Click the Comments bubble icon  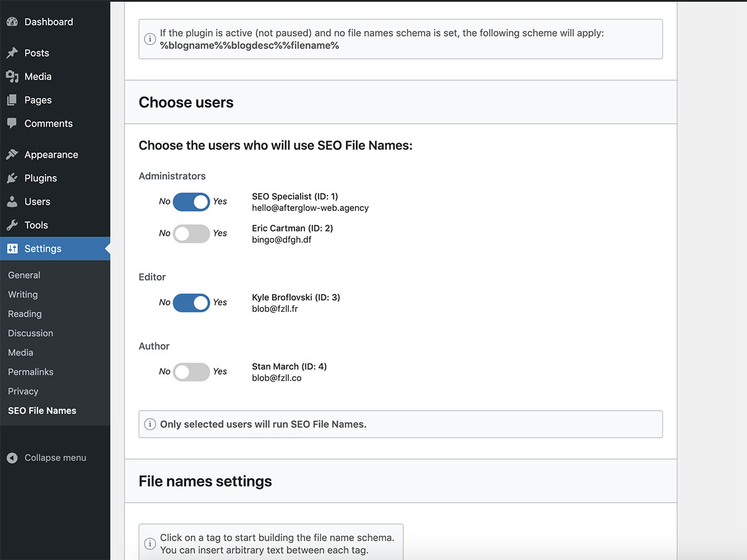12,123
